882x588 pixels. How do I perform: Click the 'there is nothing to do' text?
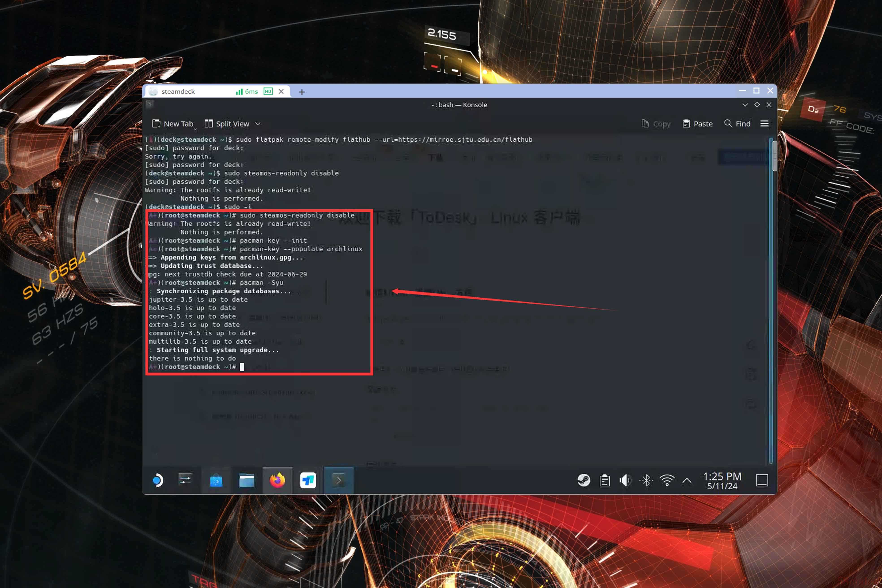(192, 359)
